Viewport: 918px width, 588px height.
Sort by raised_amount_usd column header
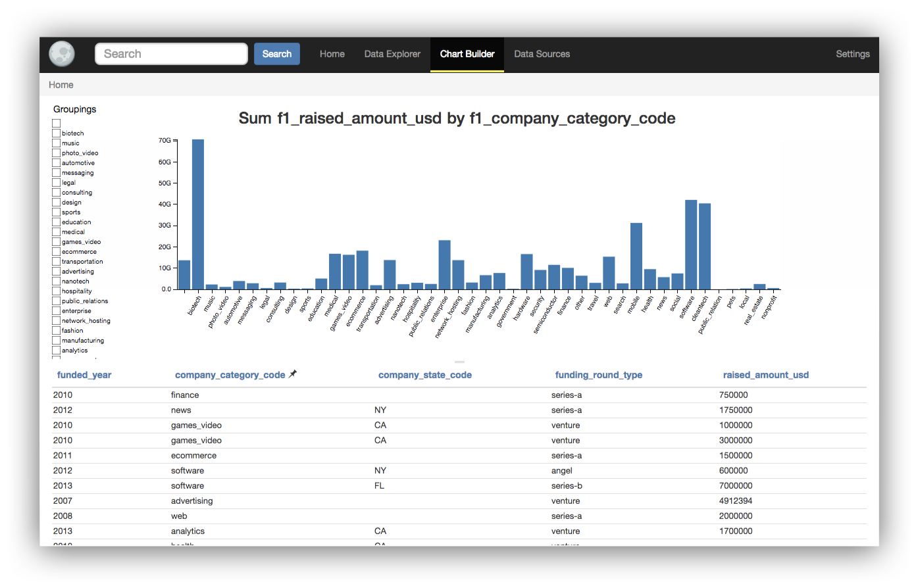pyautogui.click(x=766, y=375)
